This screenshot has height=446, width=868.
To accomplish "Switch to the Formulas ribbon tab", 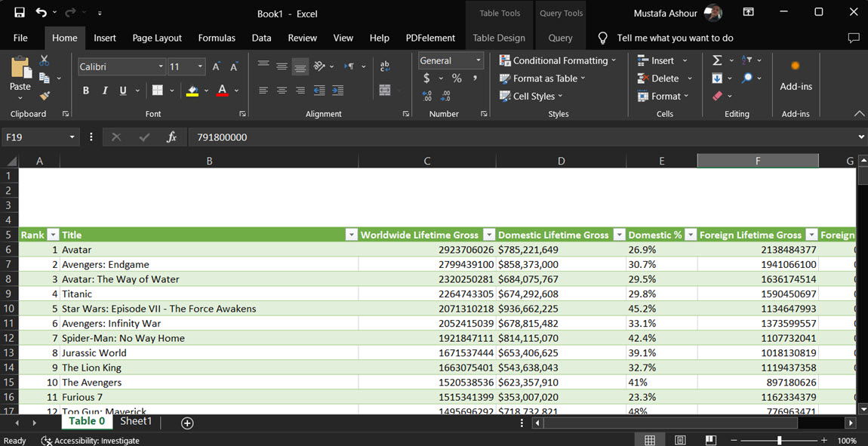I will 217,38.
